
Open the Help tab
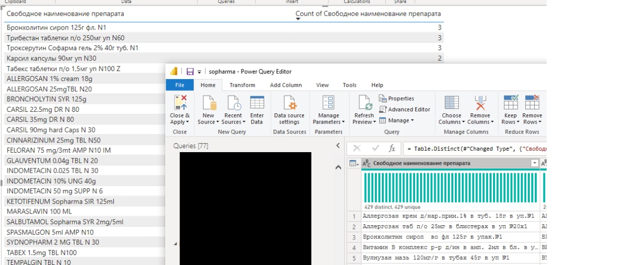pos(377,85)
